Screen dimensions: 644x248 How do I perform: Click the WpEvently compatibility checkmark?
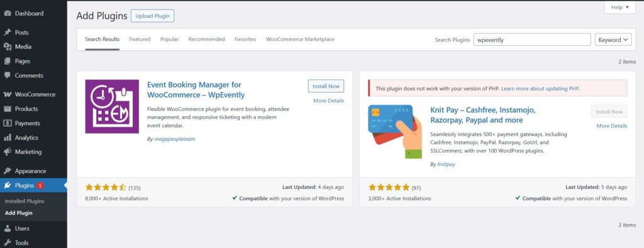tap(235, 198)
